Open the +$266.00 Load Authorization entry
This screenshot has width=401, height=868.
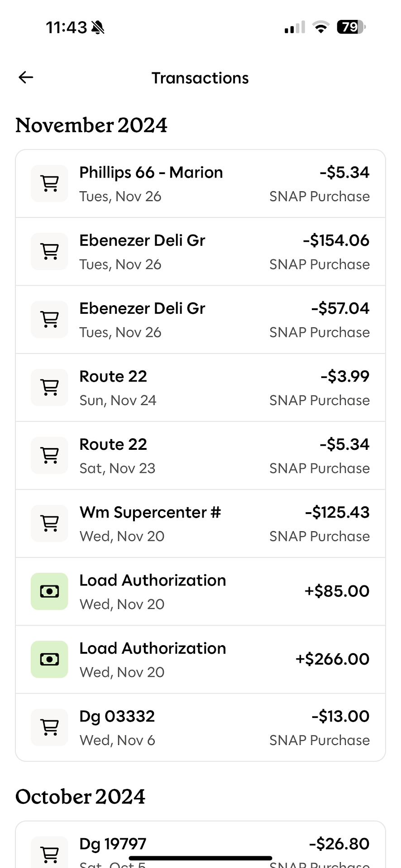point(200,659)
